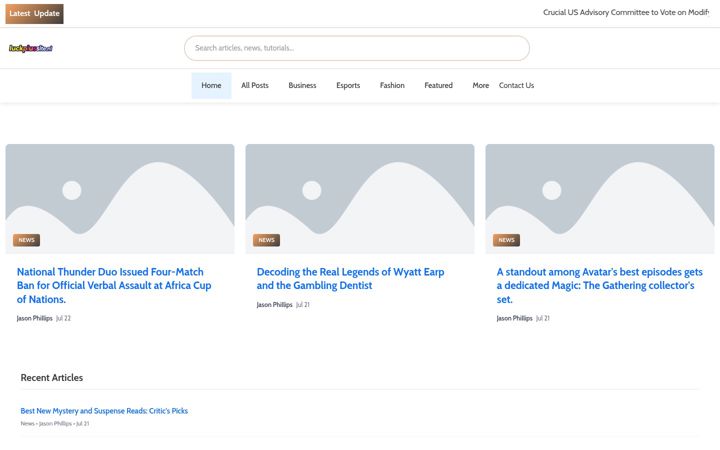Open the Home menu item
The width and height of the screenshot is (720, 450).
coord(211,85)
